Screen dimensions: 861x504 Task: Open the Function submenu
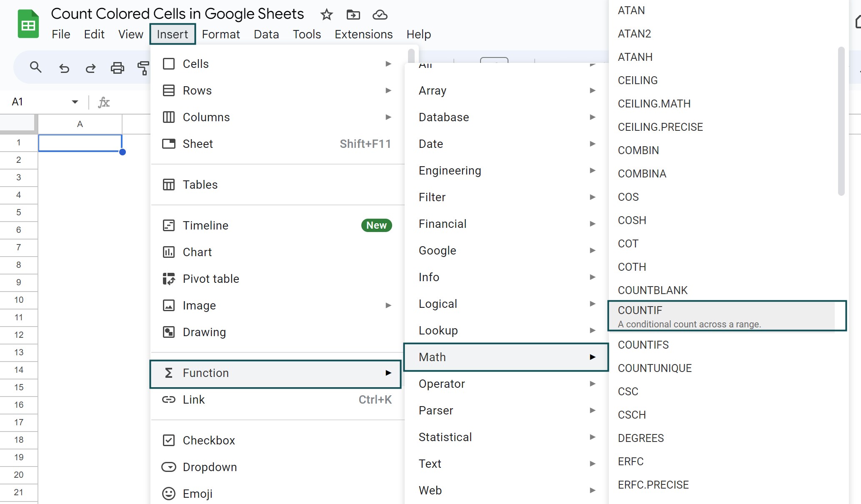tap(275, 373)
